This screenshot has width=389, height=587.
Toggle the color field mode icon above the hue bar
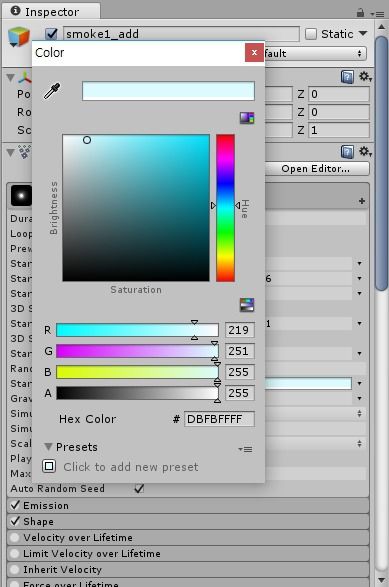[x=247, y=118]
